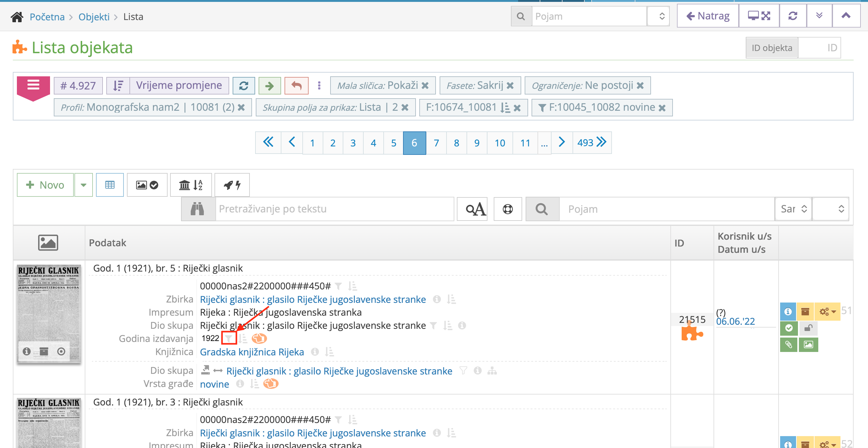The image size is (868, 448).
Task: Click the red undo arrow button
Action: tap(296, 86)
